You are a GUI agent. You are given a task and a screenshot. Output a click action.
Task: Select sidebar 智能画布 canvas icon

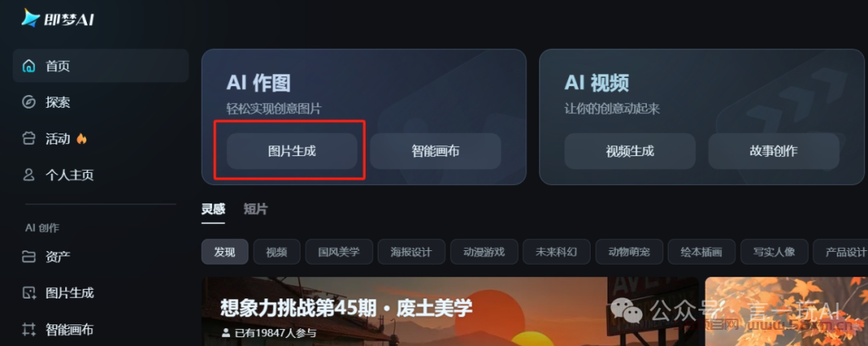click(28, 330)
